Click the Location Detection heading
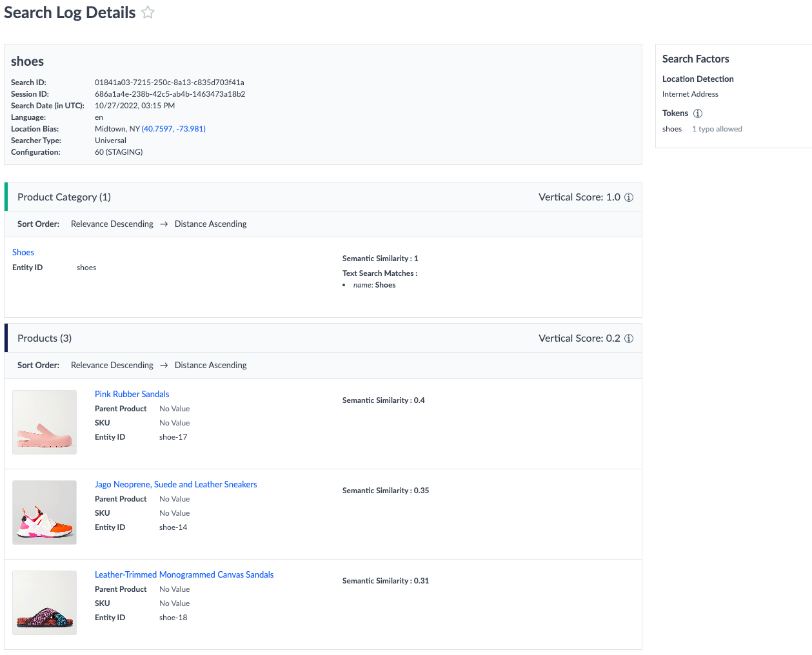This screenshot has height=655, width=812. (x=698, y=79)
